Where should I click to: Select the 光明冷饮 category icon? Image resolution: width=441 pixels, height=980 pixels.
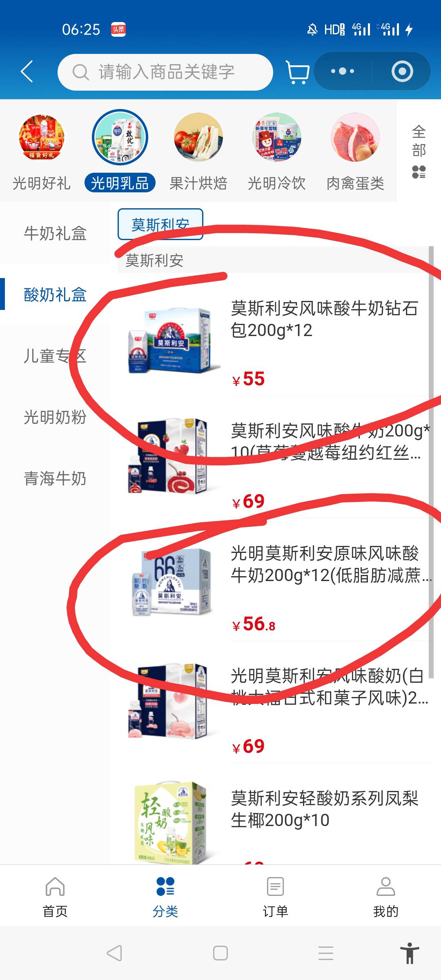(277, 138)
